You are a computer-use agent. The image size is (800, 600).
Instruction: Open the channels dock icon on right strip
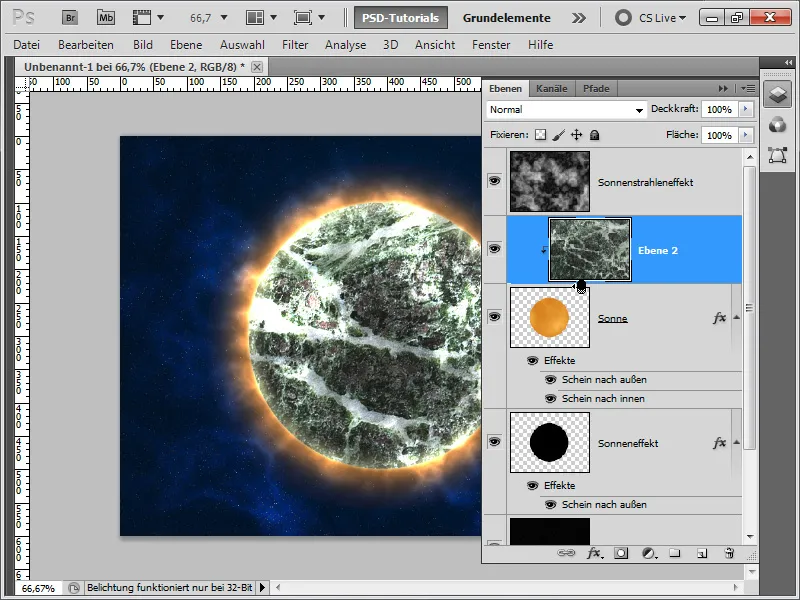(x=778, y=124)
